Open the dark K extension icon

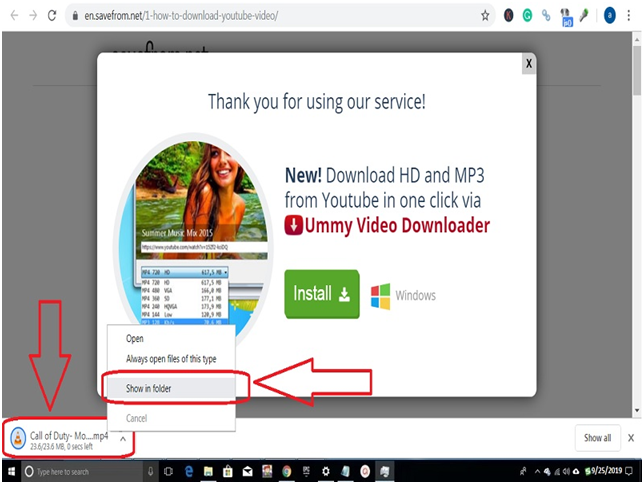tap(508, 16)
